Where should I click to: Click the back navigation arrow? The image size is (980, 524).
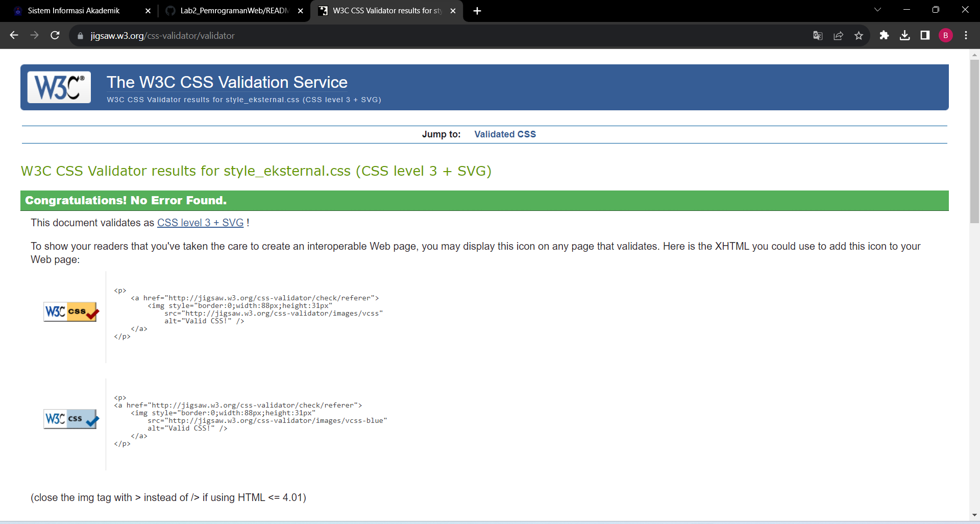(x=13, y=35)
